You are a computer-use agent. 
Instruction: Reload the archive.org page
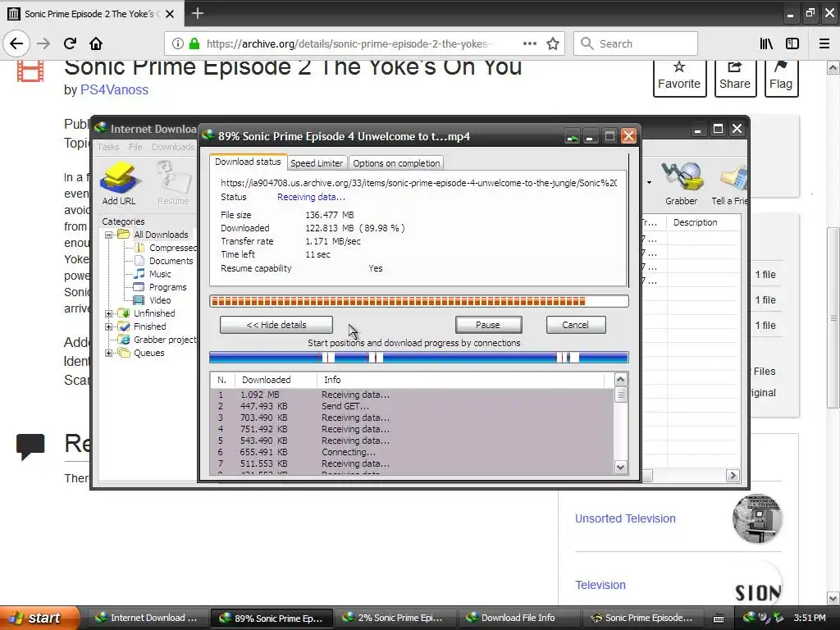point(70,44)
